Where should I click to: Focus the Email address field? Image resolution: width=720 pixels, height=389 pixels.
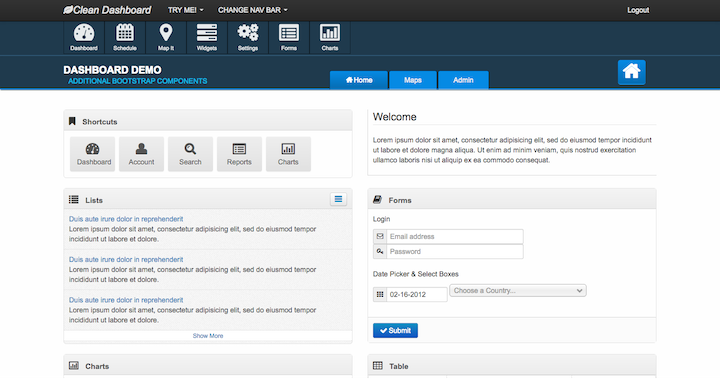click(455, 237)
